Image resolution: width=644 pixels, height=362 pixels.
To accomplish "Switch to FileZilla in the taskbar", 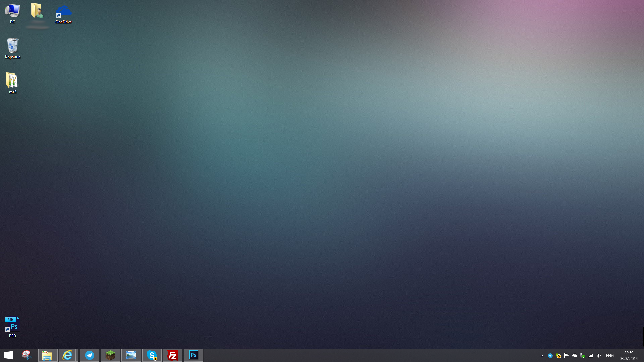I will coord(173,355).
